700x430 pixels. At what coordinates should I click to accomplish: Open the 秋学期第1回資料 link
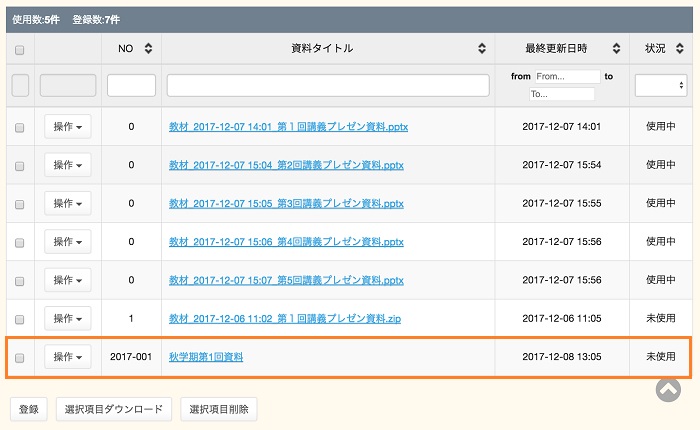[206, 357]
